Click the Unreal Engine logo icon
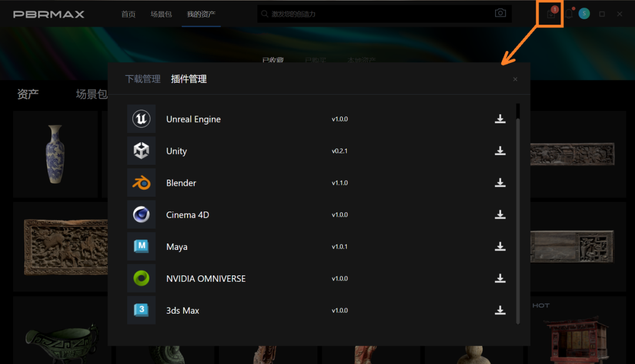The height and width of the screenshot is (364, 635). tap(141, 119)
